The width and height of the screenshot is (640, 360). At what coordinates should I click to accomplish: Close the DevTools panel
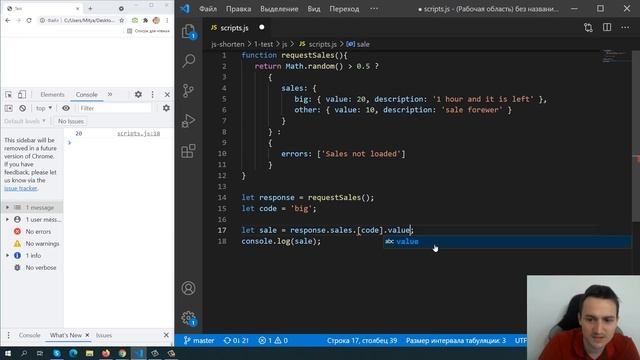pyautogui.click(x=167, y=94)
